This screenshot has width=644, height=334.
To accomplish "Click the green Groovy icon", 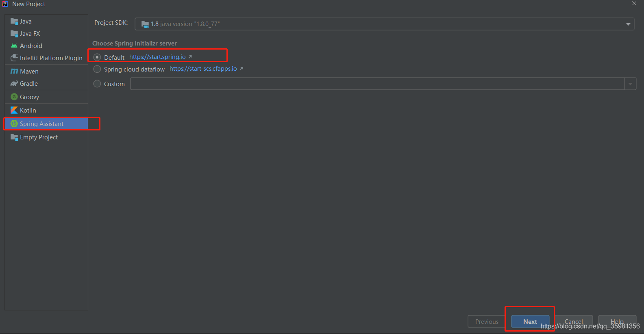I will 14,97.
